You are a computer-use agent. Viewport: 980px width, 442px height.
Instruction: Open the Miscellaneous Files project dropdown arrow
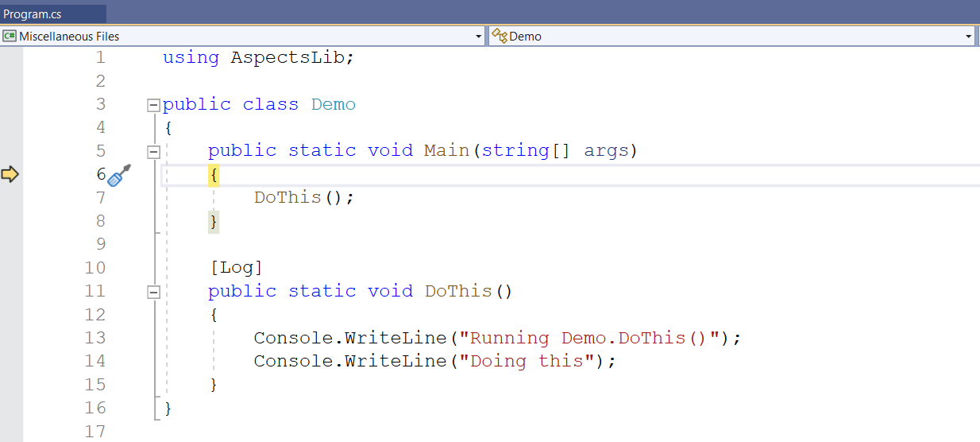coord(478,37)
